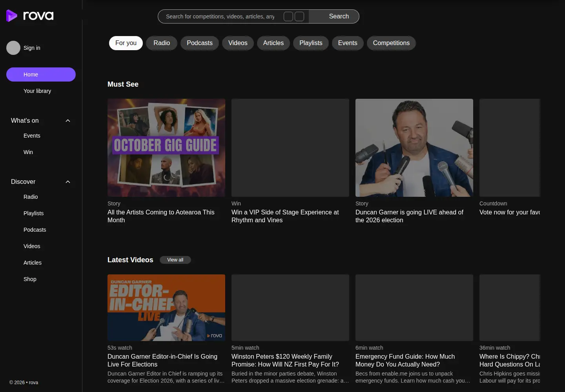565x392 pixels.
Task: Open 'Where Is Chippy?' video title
Action: (x=510, y=360)
